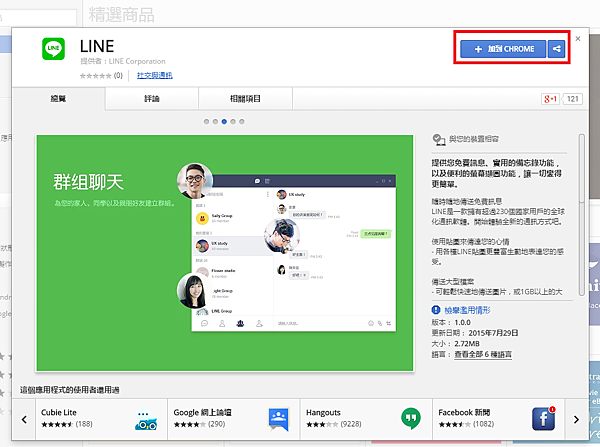Open the social and communication category link
The height and width of the screenshot is (447, 600).
[x=155, y=75]
